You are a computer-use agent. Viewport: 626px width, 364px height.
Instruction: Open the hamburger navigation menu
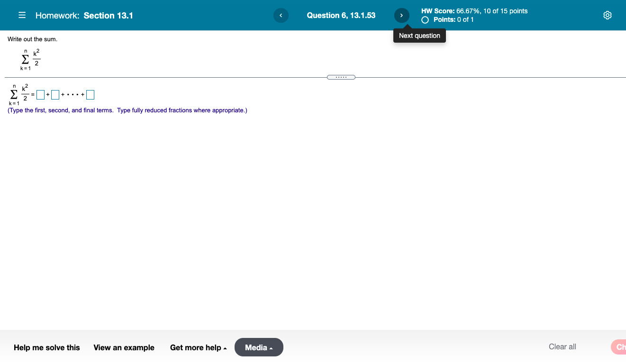click(22, 15)
